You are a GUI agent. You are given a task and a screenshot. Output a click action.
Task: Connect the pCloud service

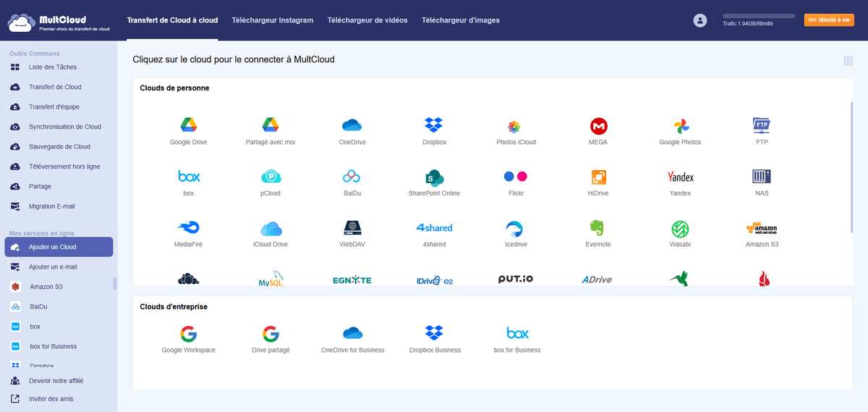click(x=271, y=177)
